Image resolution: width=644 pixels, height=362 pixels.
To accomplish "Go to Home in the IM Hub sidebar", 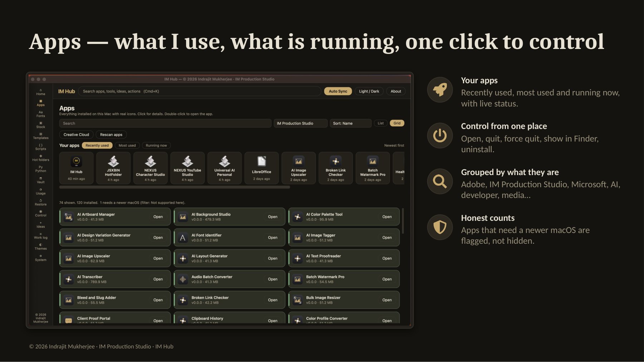I will [x=40, y=92].
